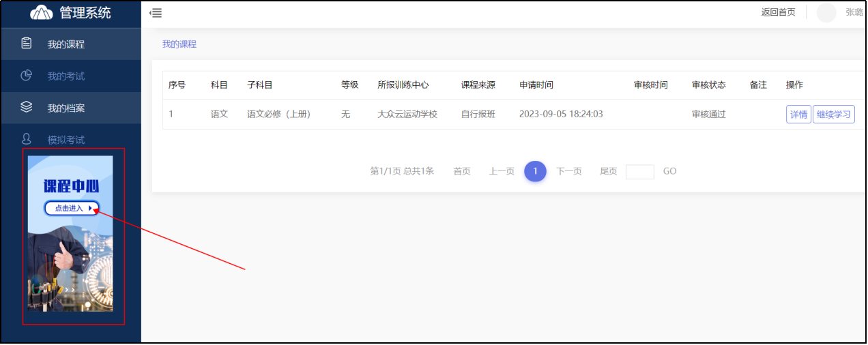868x345 pixels.
Task: Collapse the sidebar with the menu fold icon
Action: 156,13
